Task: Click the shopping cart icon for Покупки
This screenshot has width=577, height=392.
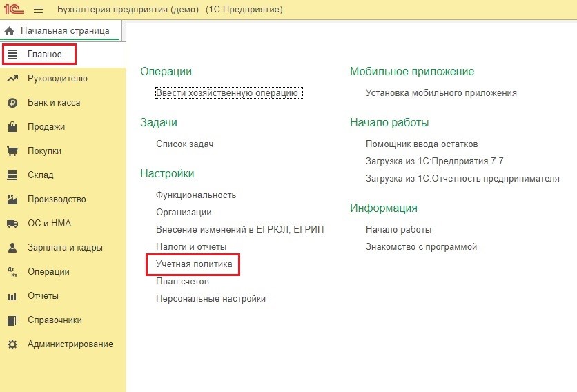Action: point(12,151)
